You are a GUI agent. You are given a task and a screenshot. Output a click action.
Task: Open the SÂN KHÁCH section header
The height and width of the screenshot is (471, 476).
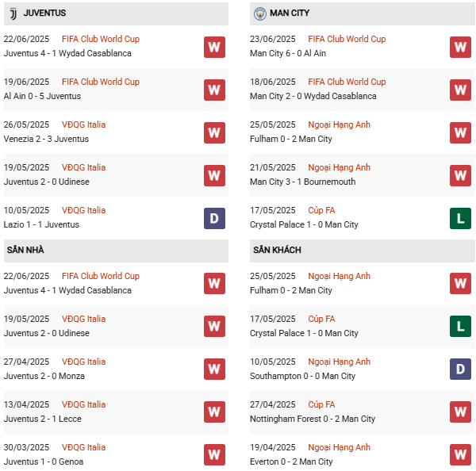coord(277,250)
